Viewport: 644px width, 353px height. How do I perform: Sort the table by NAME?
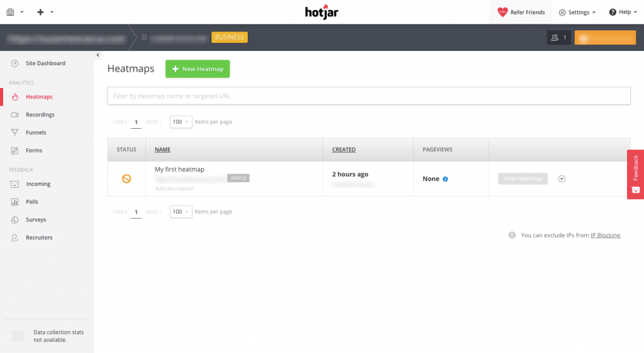tap(163, 149)
